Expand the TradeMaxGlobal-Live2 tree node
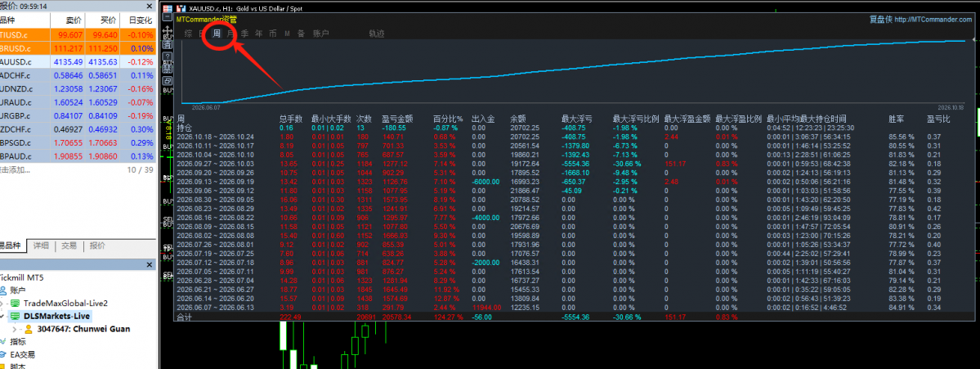 click(2, 304)
